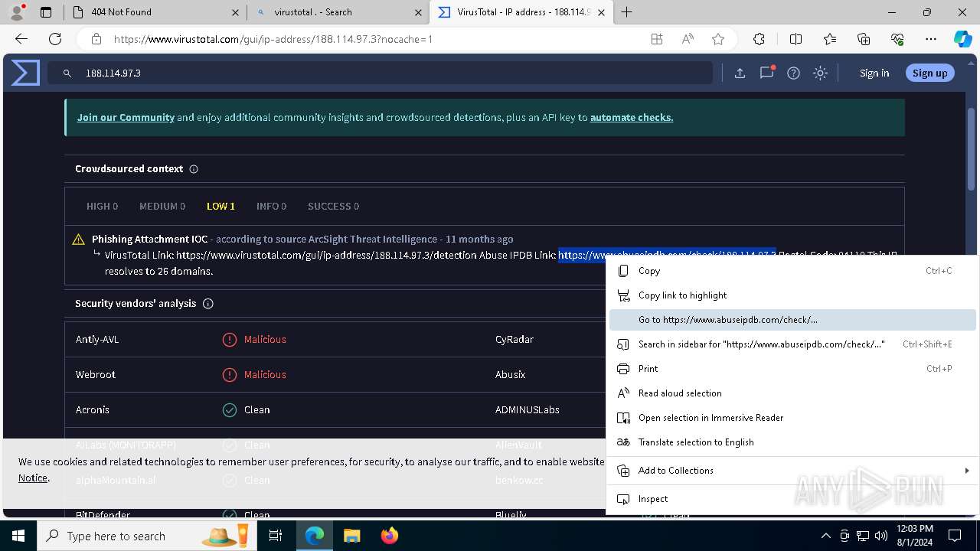980x551 pixels.
Task: Add page to favorites star icon
Action: tap(718, 39)
